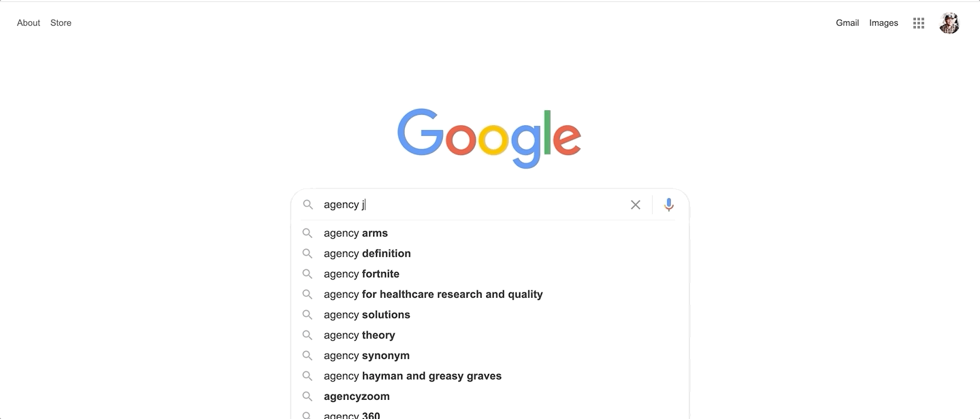The image size is (980, 419).
Task: Pick "agency hayman and greasy graves" suggestion
Action: coord(412,376)
